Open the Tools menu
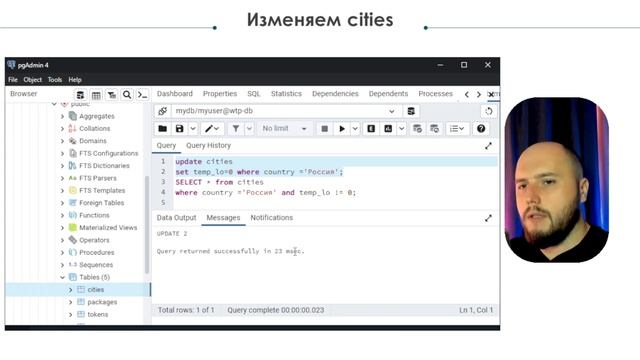 coord(55,80)
